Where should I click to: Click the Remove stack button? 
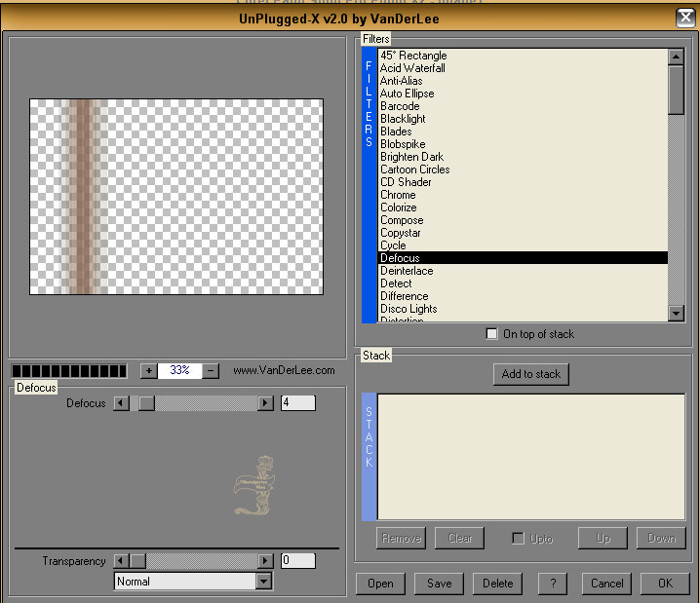401,539
